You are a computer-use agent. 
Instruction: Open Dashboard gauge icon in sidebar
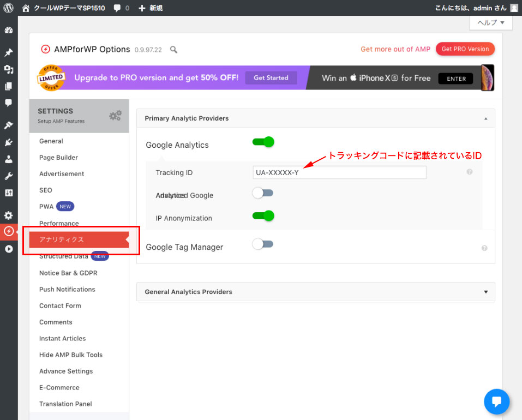[9, 31]
